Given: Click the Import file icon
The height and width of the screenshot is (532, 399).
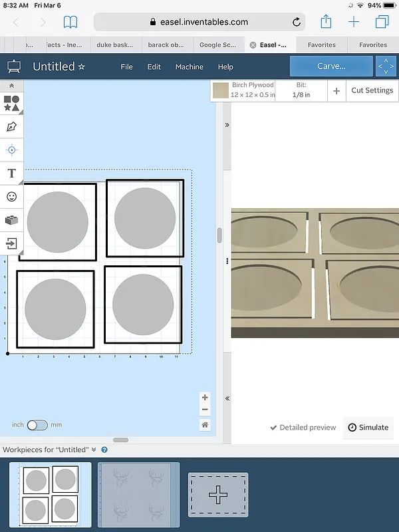Looking at the screenshot, I should [11, 243].
